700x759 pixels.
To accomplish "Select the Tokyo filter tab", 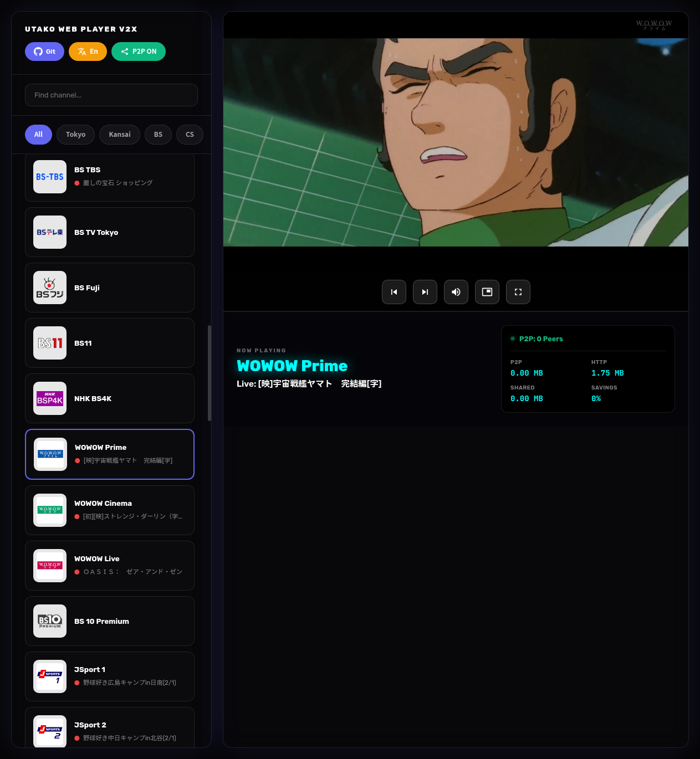I will (x=75, y=135).
